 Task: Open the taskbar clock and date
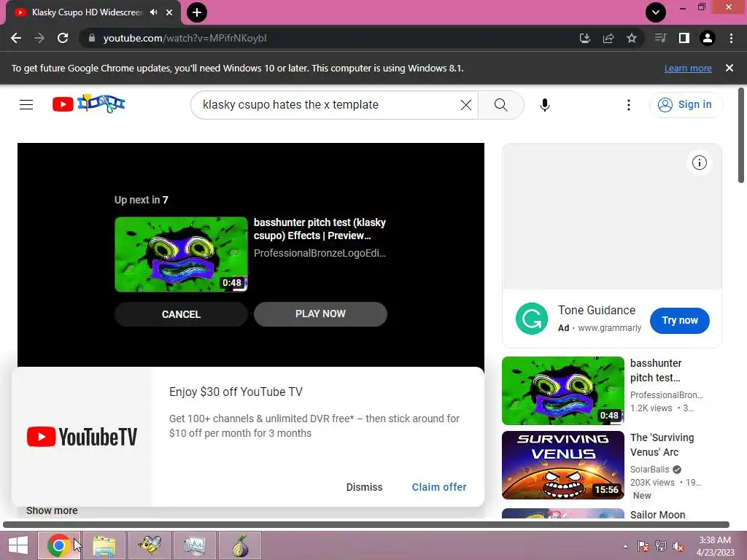(715, 546)
